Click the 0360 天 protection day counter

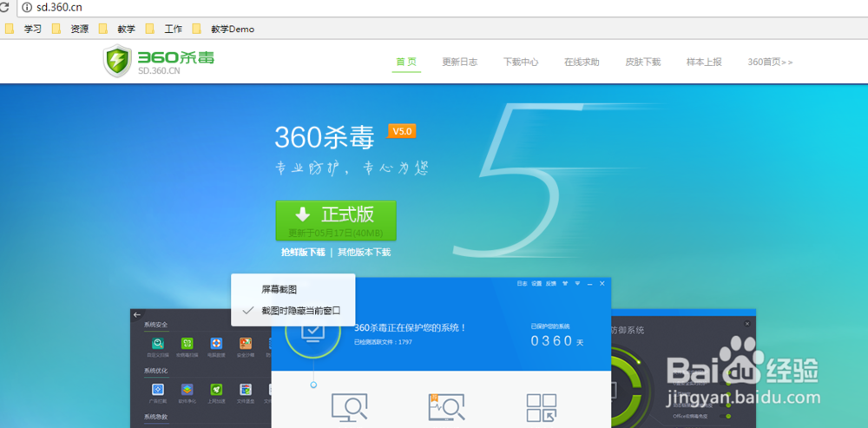click(557, 341)
